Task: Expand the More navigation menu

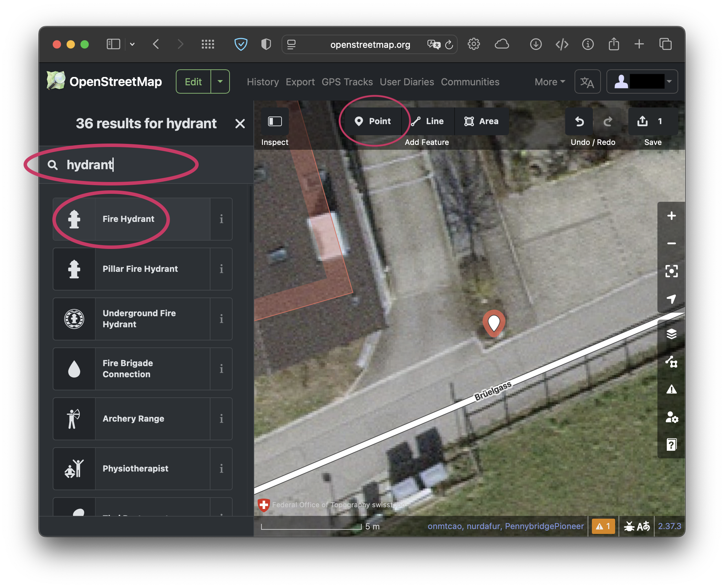Action: click(550, 82)
